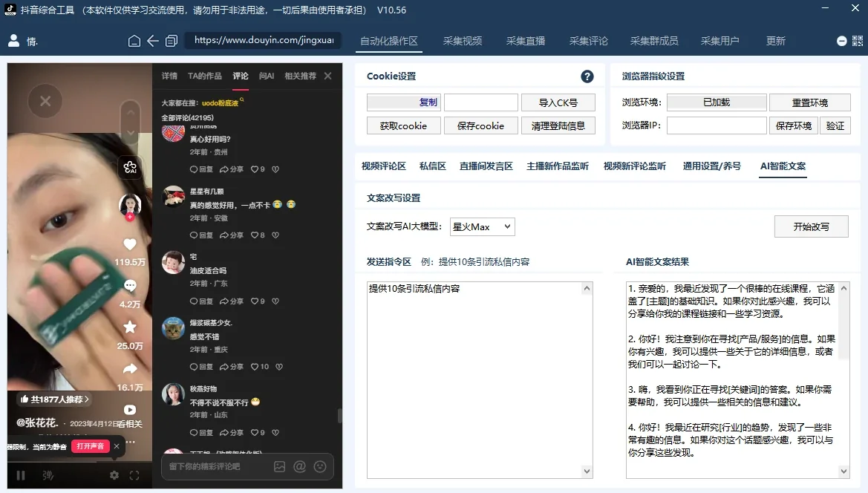This screenshot has width=868, height=493.
Task: Click the comment list scrollbar thumb
Action: (x=339, y=416)
